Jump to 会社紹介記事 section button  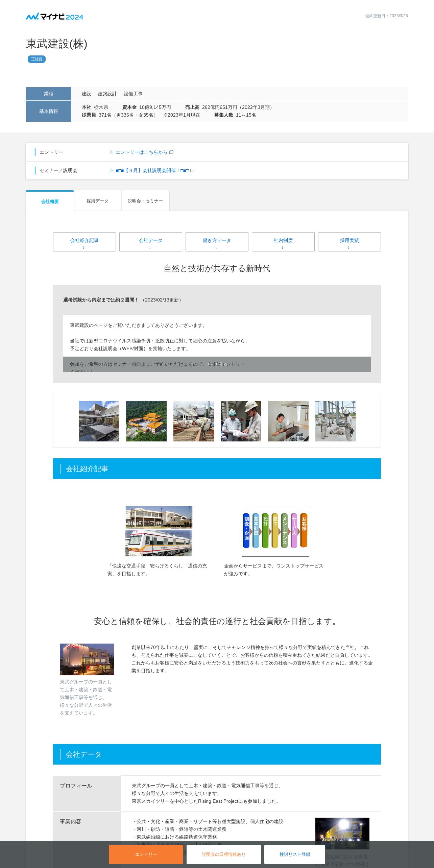point(85,242)
